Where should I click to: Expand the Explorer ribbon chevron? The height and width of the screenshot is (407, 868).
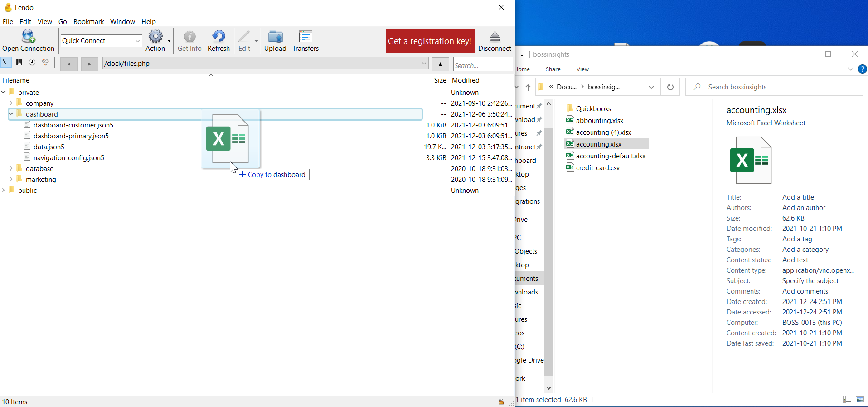tap(850, 69)
